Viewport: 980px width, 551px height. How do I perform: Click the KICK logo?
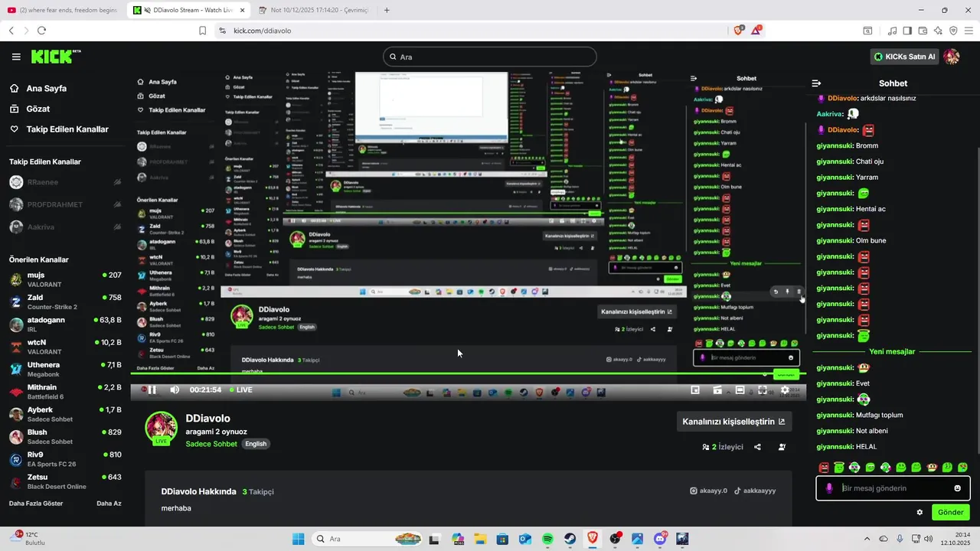(x=55, y=57)
